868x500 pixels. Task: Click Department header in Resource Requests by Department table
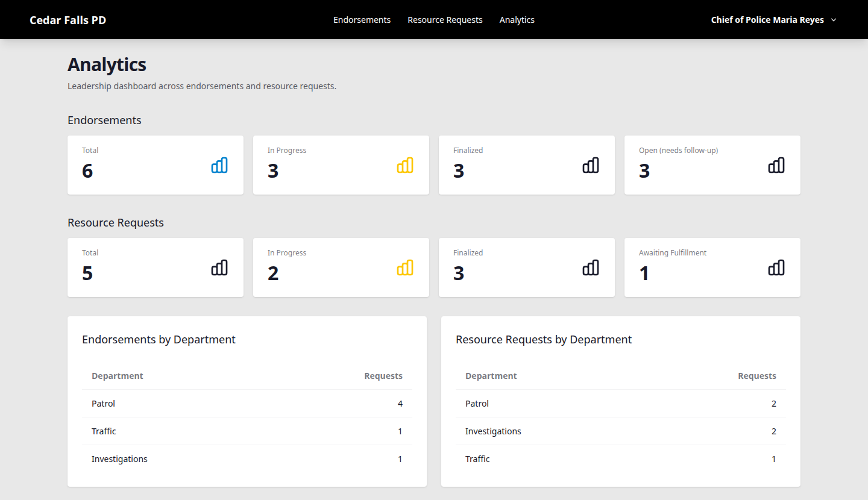click(x=491, y=376)
